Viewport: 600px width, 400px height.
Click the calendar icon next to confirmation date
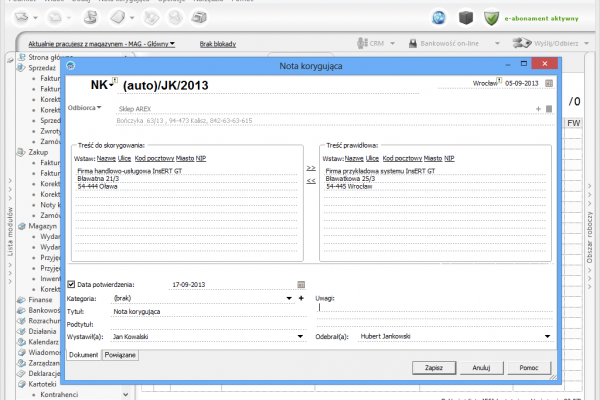(301, 285)
